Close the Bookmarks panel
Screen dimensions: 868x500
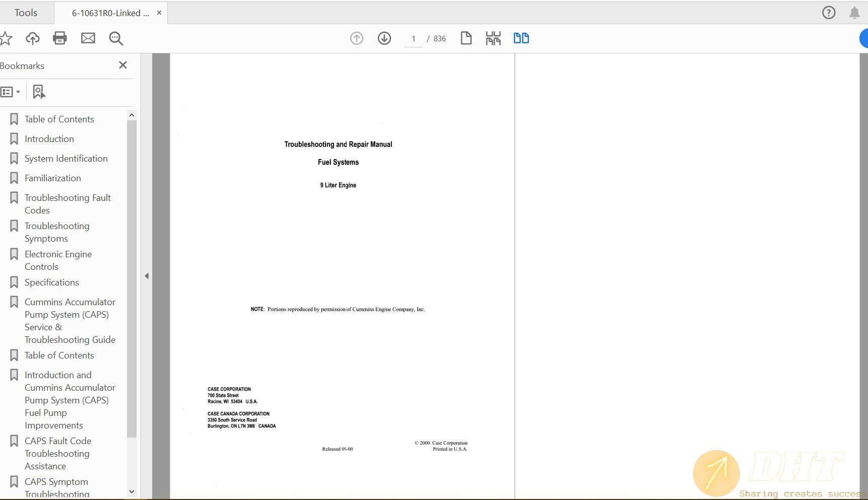pos(123,65)
